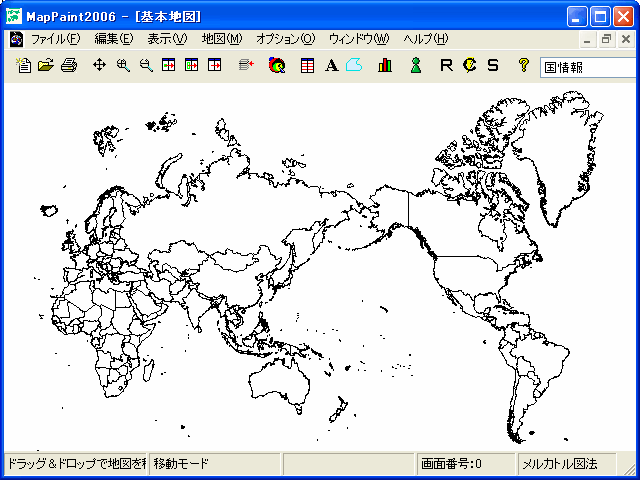Click the green person figure icon
The image size is (640, 480).
click(x=415, y=66)
